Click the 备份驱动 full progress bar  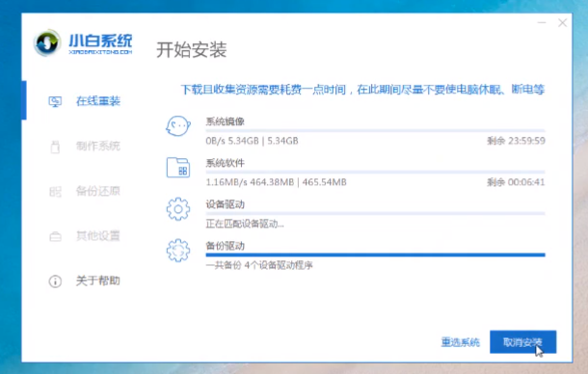click(x=375, y=255)
